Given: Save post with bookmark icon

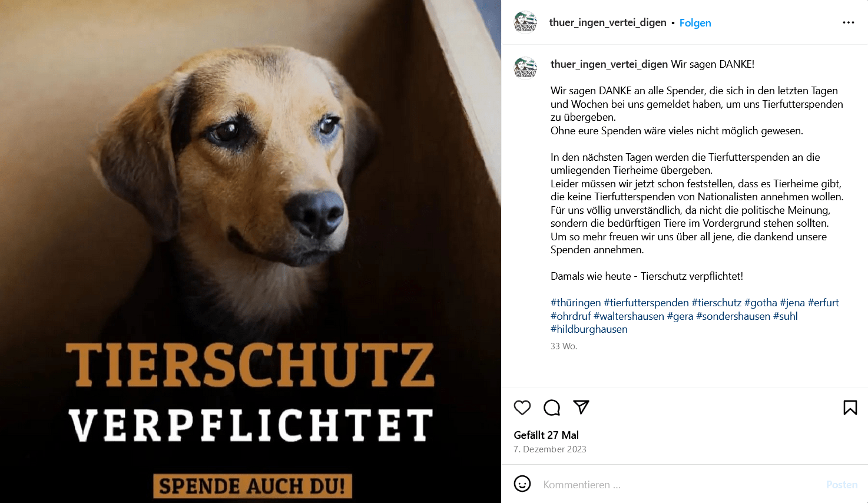Looking at the screenshot, I should coord(850,408).
